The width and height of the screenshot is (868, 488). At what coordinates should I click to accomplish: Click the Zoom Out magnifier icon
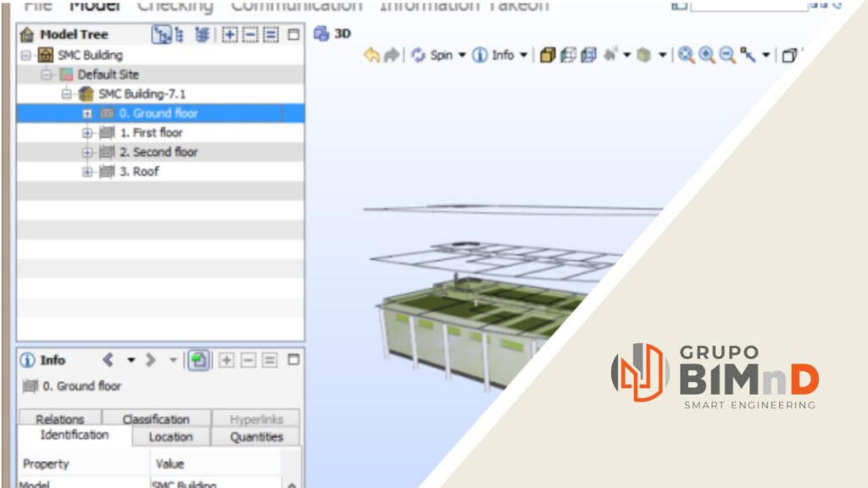(x=726, y=55)
